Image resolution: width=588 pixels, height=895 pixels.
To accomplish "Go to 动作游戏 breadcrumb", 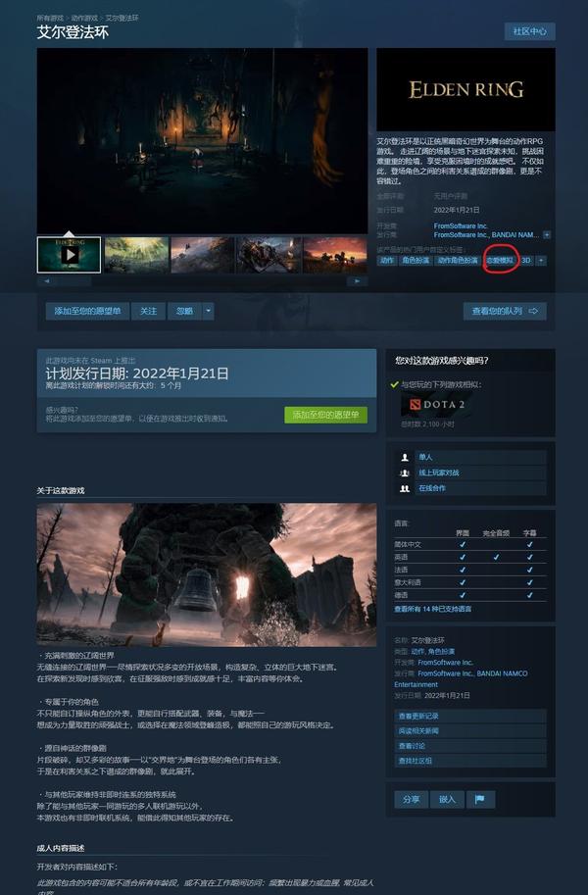I will pyautogui.click(x=84, y=19).
